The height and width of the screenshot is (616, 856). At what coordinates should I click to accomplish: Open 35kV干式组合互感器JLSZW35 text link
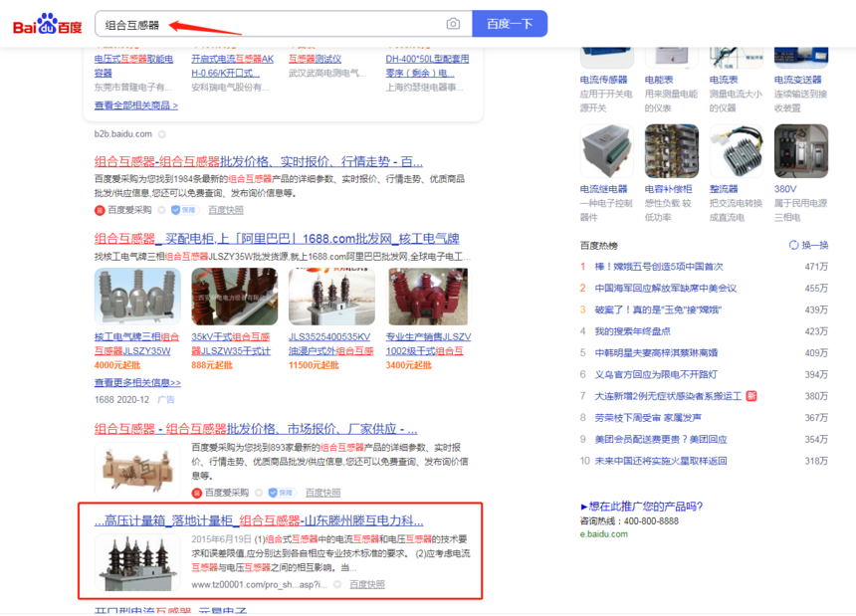coord(231,343)
